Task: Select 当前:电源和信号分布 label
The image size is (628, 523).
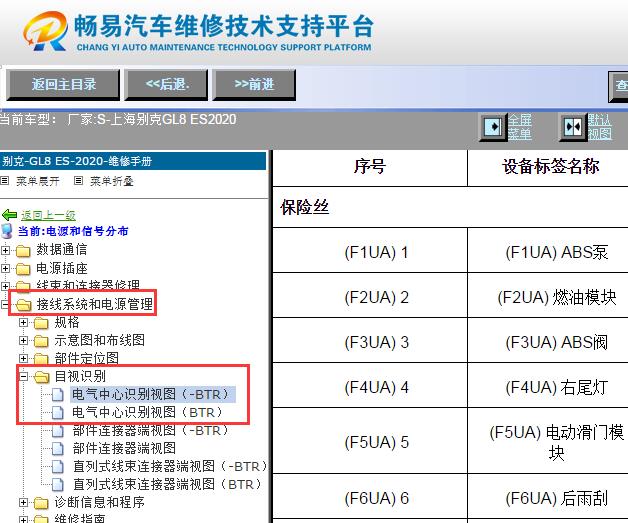Action: (x=73, y=231)
